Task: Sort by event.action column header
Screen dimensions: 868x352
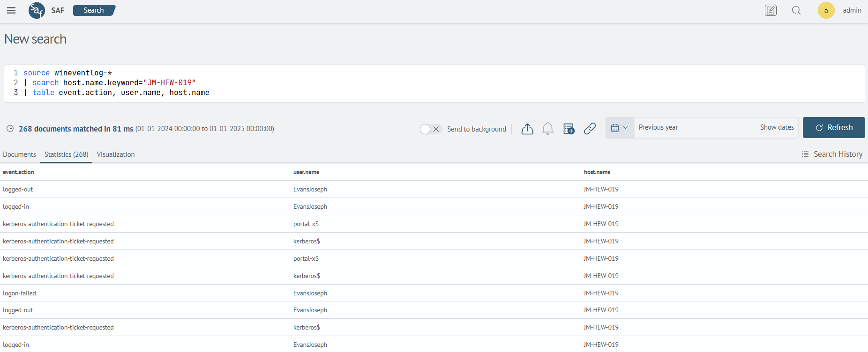Action: pos(18,172)
